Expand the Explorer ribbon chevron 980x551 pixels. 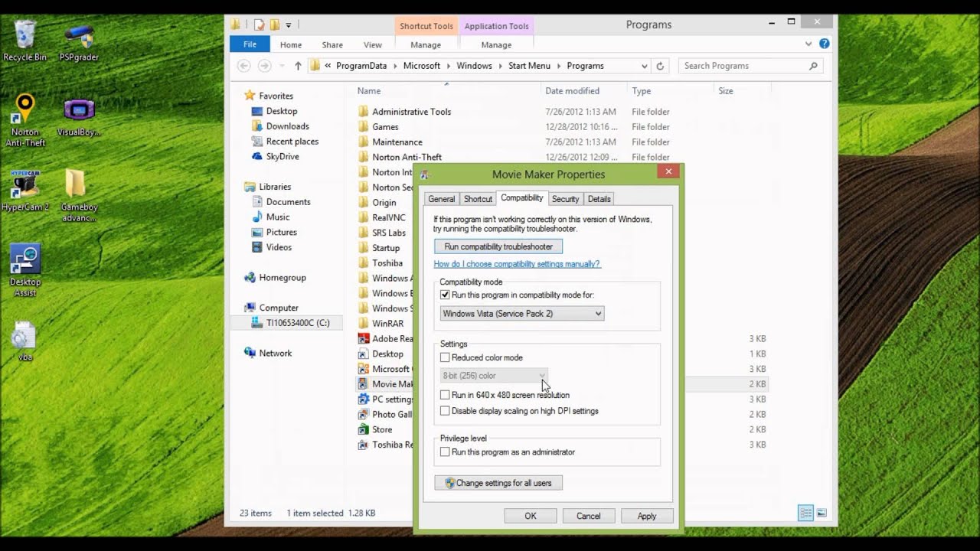[x=808, y=44]
